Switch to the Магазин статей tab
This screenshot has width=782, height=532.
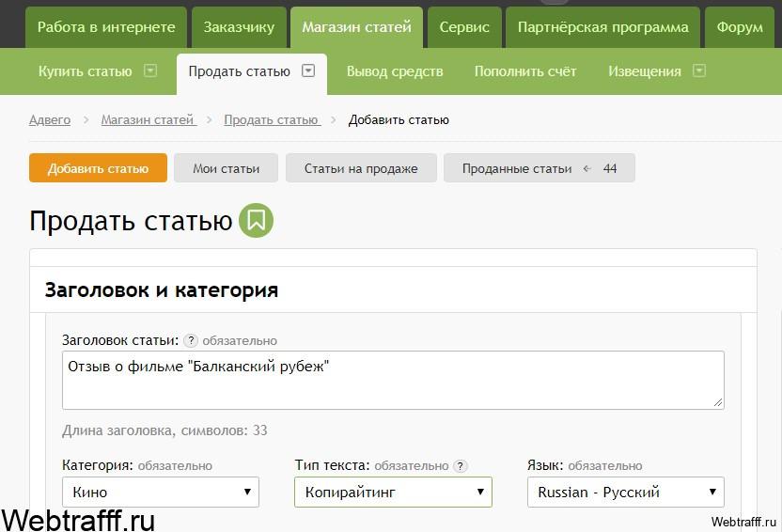(x=356, y=27)
